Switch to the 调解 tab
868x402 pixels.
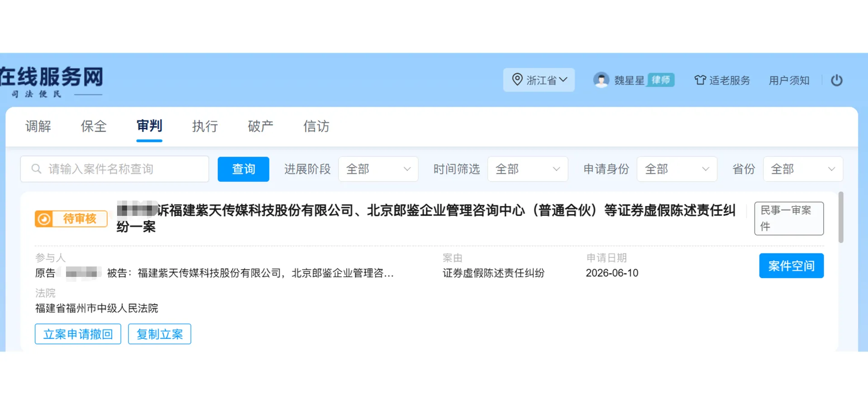38,126
